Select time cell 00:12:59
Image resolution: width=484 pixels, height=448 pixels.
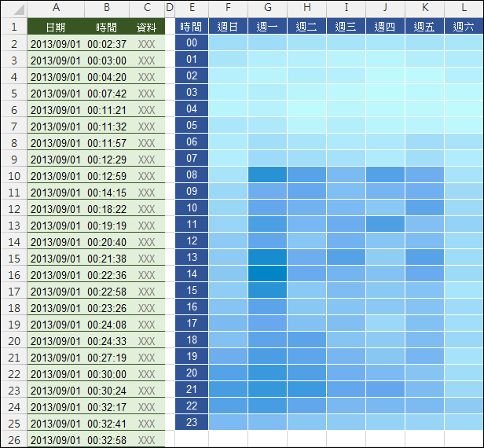coord(107,176)
